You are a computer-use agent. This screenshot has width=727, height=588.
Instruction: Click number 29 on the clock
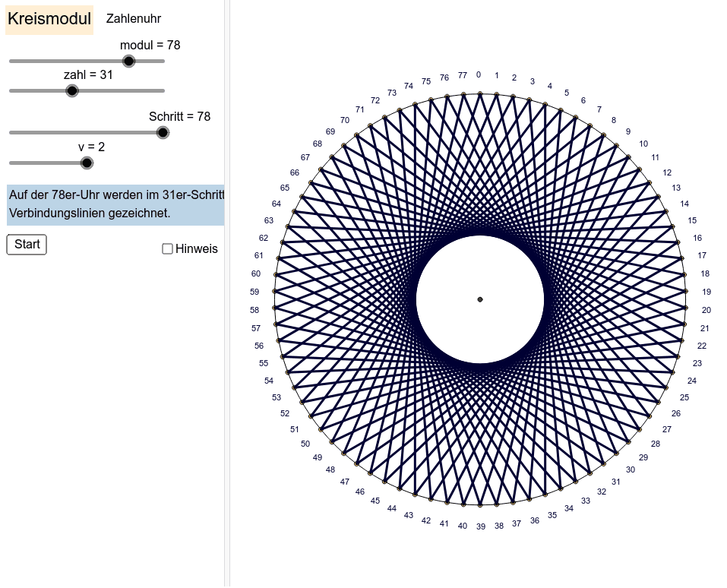pyautogui.click(x=643, y=457)
